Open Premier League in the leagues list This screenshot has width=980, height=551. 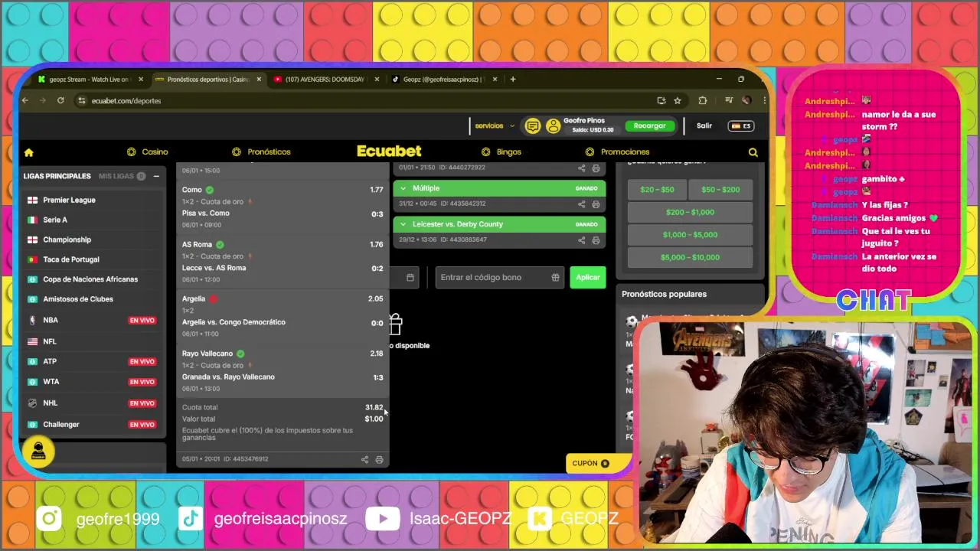(92, 201)
